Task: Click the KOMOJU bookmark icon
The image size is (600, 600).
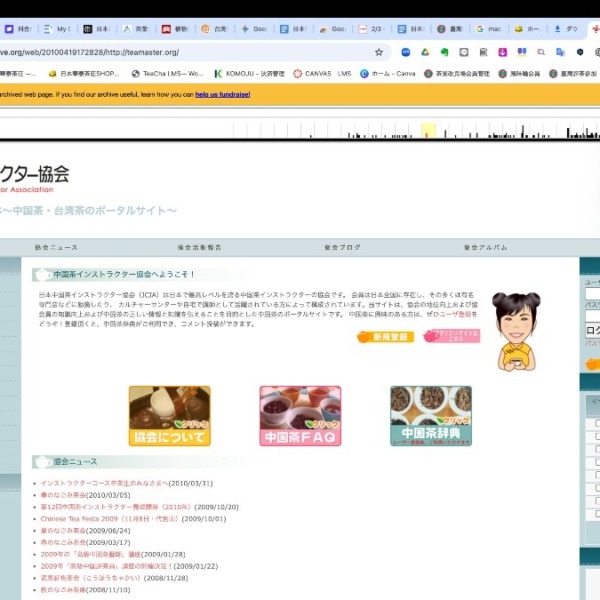Action: click(x=219, y=73)
